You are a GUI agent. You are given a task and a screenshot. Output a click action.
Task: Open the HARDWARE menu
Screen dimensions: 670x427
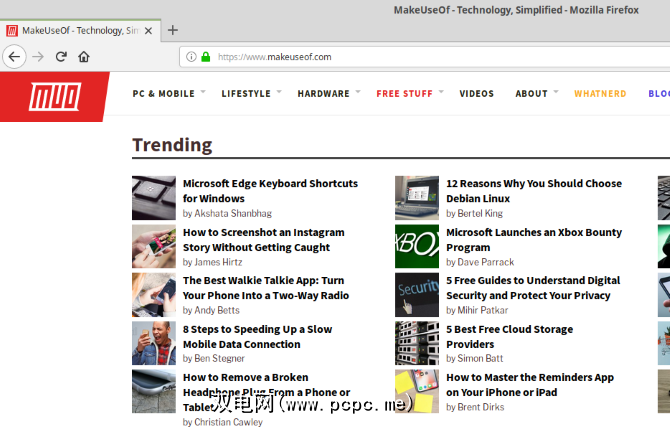click(323, 94)
